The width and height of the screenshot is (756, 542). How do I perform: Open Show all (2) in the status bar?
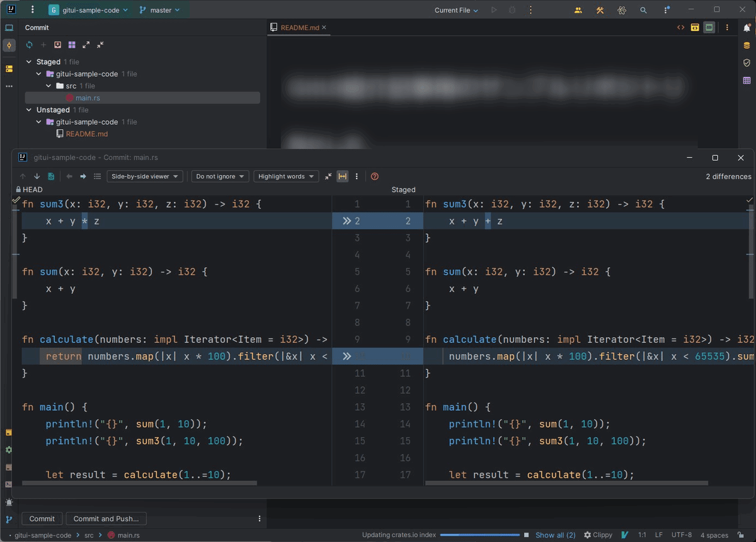point(555,534)
